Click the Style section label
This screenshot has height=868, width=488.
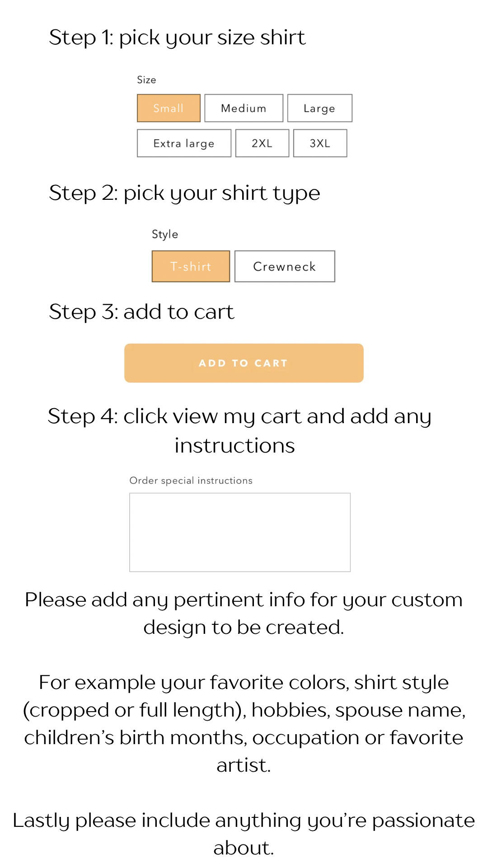(165, 234)
